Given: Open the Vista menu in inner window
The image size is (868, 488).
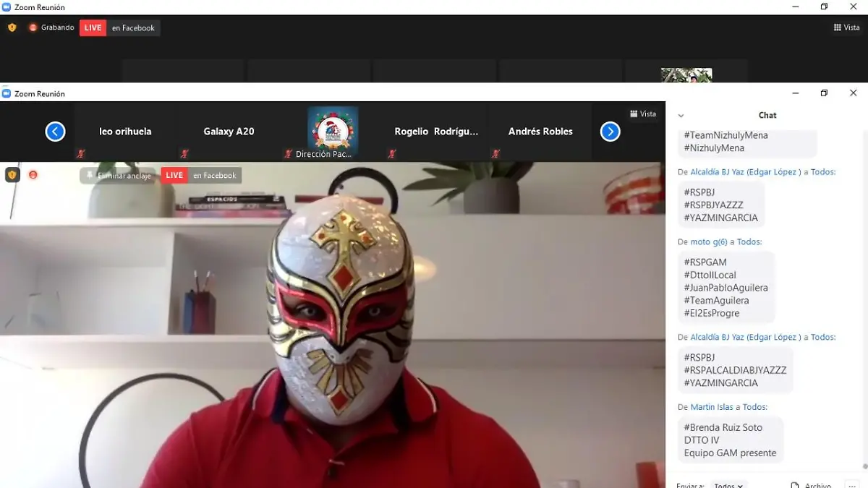Looking at the screenshot, I should pos(643,114).
